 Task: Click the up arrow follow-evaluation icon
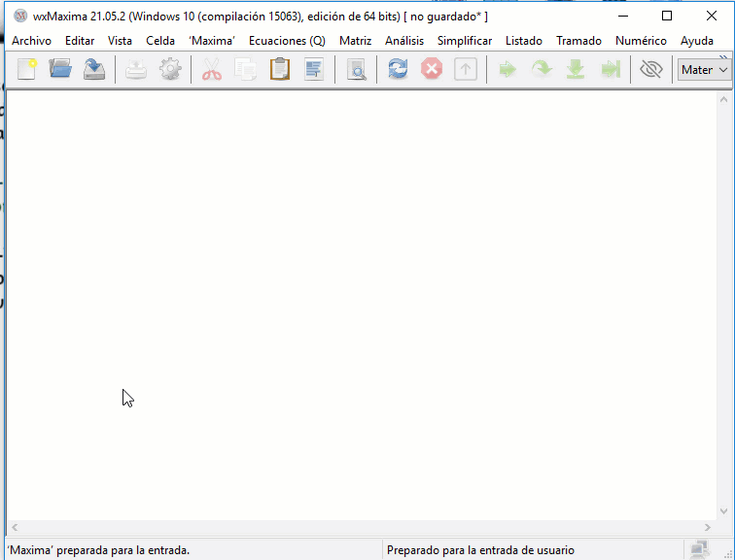pos(466,69)
